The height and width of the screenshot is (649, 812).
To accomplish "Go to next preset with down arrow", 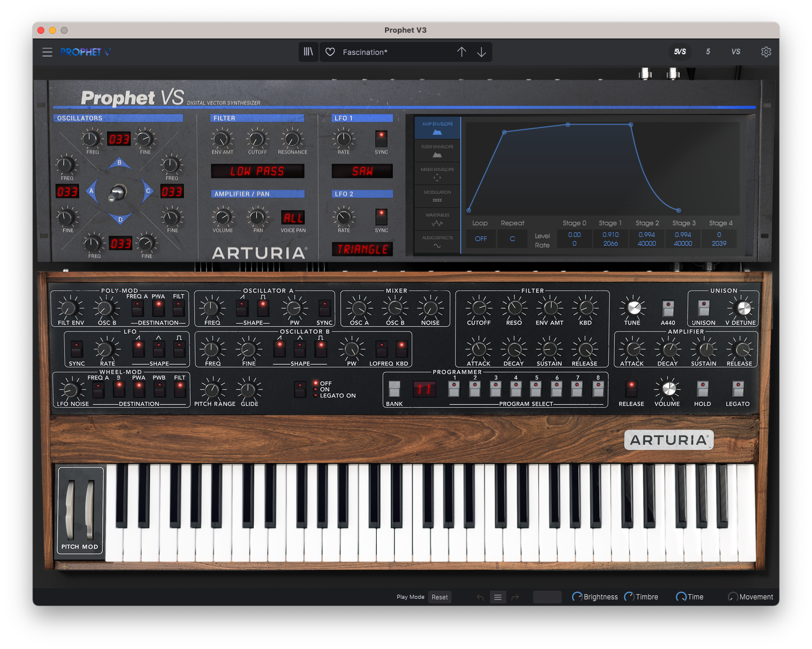I will click(x=481, y=52).
